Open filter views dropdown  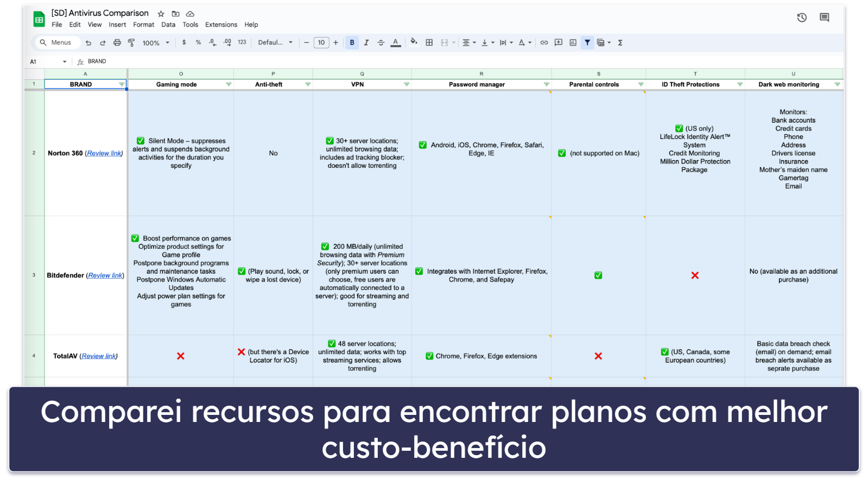(604, 42)
